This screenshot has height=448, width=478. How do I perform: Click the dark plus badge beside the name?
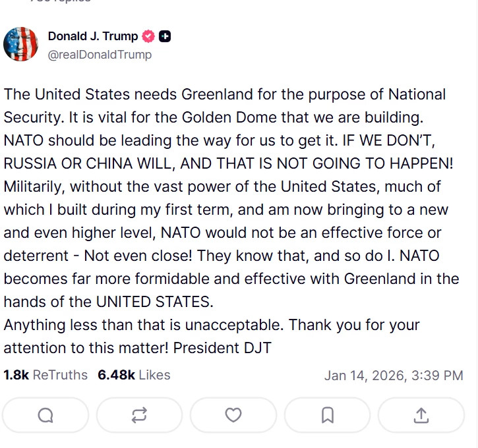pyautogui.click(x=165, y=36)
